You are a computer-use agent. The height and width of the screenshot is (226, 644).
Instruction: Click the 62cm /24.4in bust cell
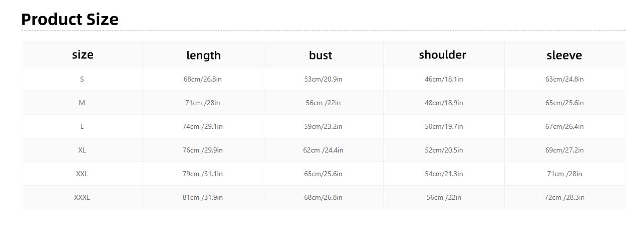pyautogui.click(x=323, y=150)
